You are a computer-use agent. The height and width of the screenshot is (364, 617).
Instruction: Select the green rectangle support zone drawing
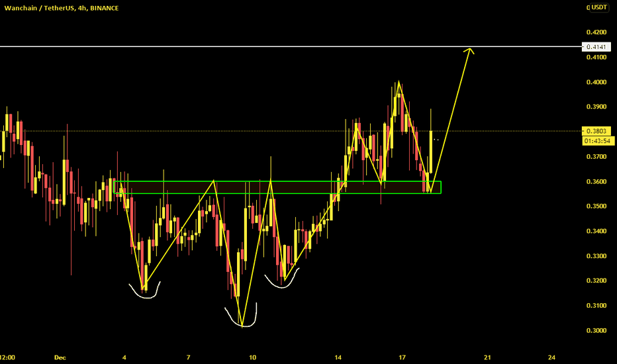pos(277,187)
